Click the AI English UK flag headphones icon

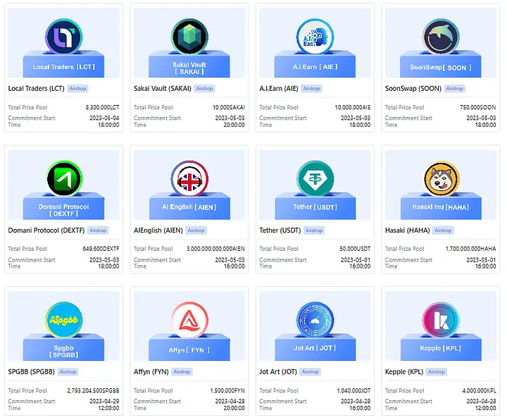(189, 178)
